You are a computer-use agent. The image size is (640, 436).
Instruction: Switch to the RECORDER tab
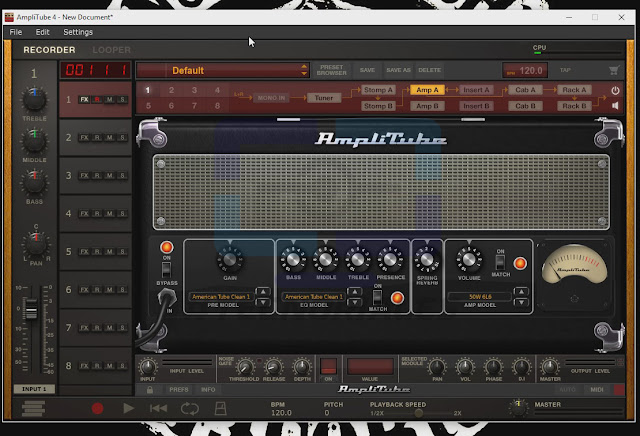49,50
